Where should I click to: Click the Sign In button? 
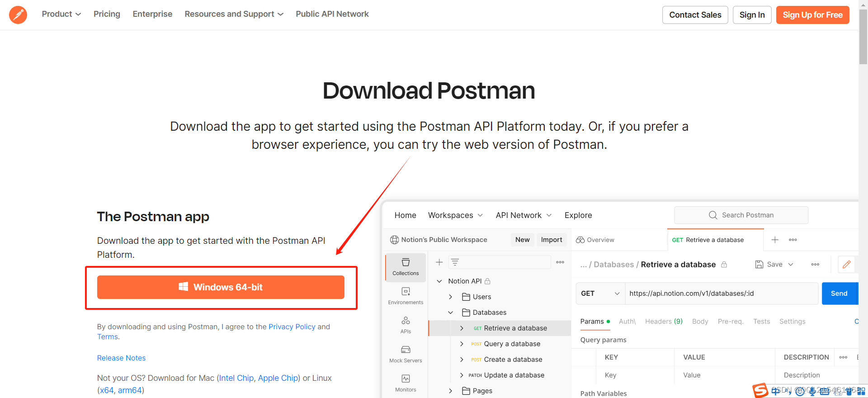752,15
